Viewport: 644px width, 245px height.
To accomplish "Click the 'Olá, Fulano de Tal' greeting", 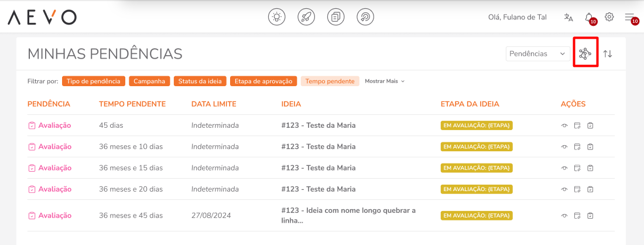I will coord(518,17).
